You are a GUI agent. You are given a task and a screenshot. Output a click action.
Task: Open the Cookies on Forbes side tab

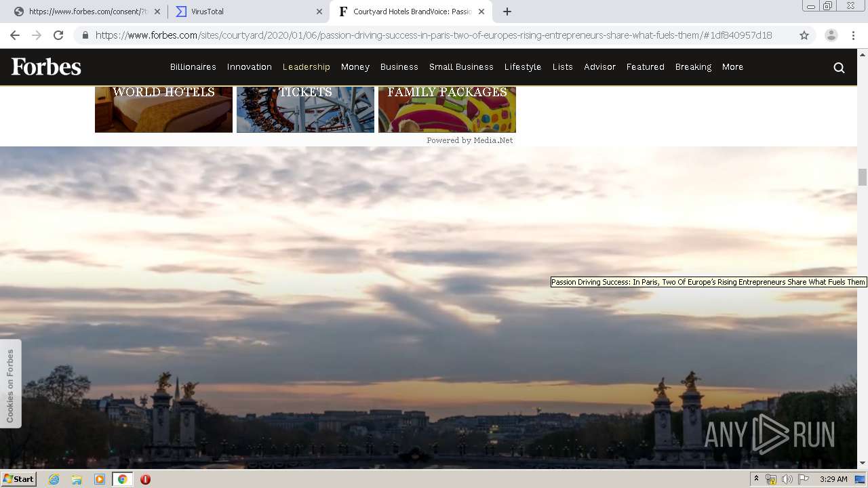(x=10, y=384)
